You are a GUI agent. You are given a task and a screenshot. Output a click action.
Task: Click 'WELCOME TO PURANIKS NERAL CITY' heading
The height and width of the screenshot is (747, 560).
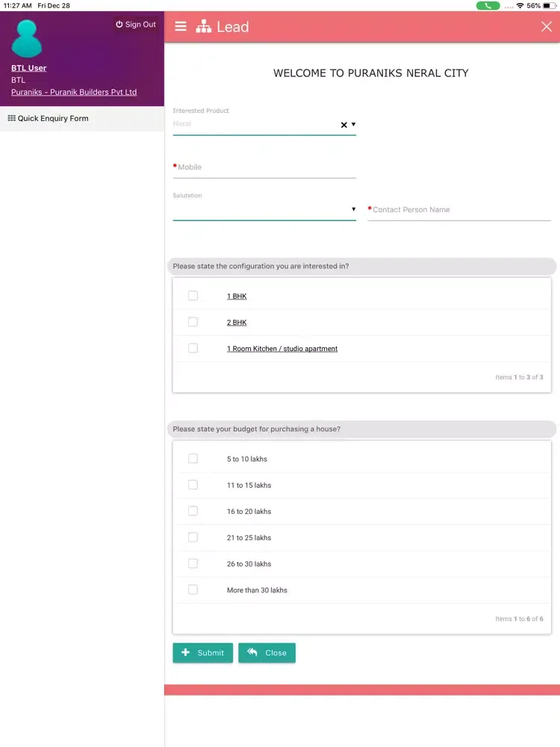click(371, 73)
